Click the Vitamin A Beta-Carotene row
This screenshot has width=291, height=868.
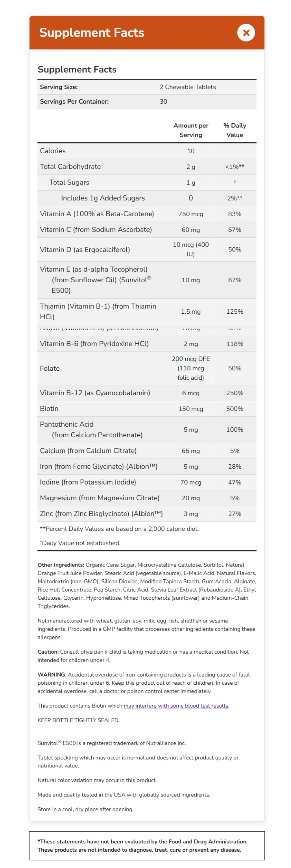pos(97,214)
